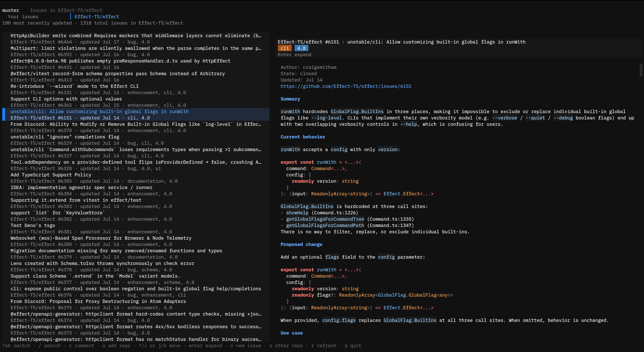Click the Enter expand hint in detail header
This screenshot has height=352, width=644.
point(294,55)
